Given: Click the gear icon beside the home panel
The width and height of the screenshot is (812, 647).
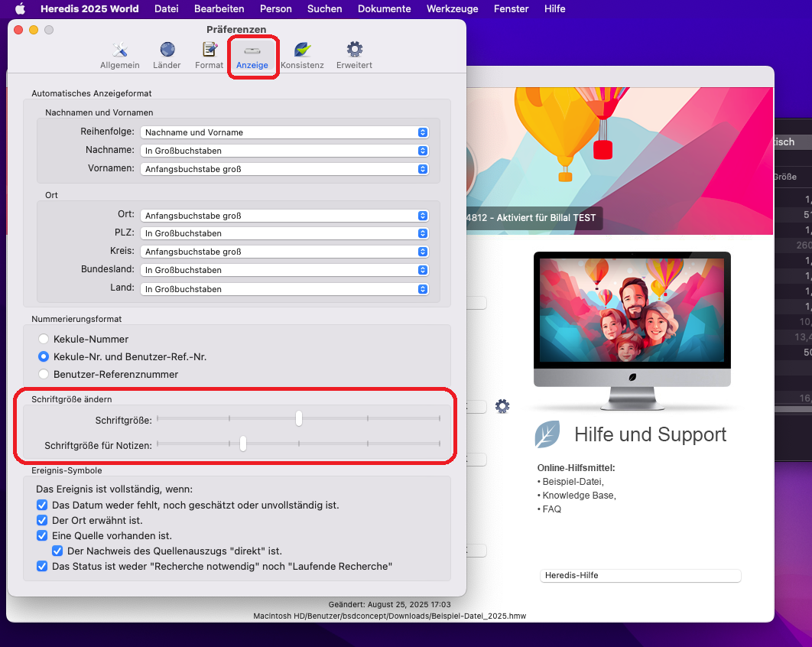Looking at the screenshot, I should [x=502, y=406].
